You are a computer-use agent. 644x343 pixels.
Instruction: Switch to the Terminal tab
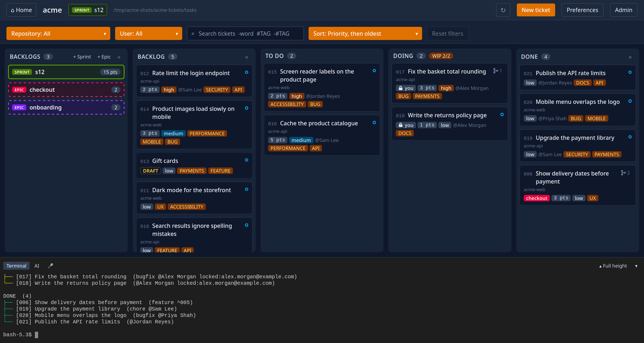click(17, 266)
